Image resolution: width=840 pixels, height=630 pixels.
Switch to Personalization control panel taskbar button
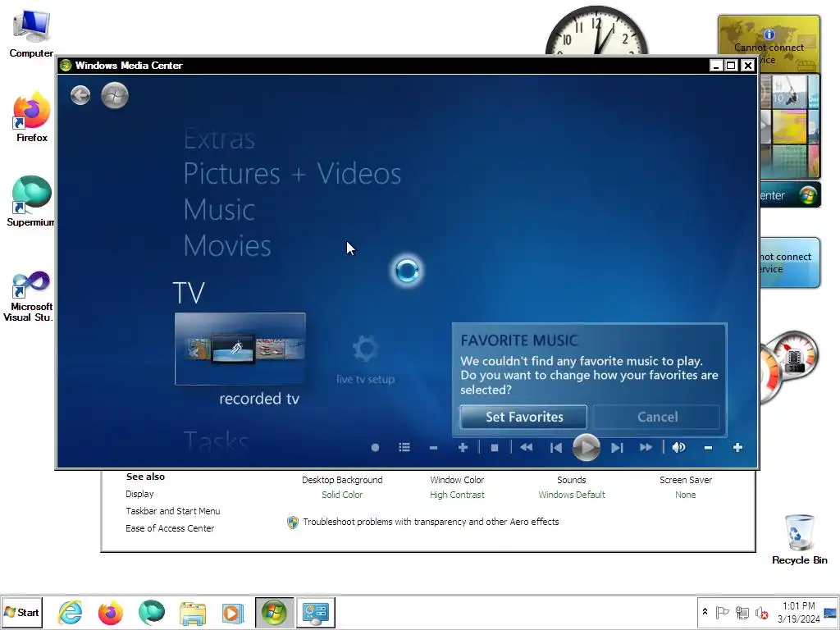tap(316, 612)
